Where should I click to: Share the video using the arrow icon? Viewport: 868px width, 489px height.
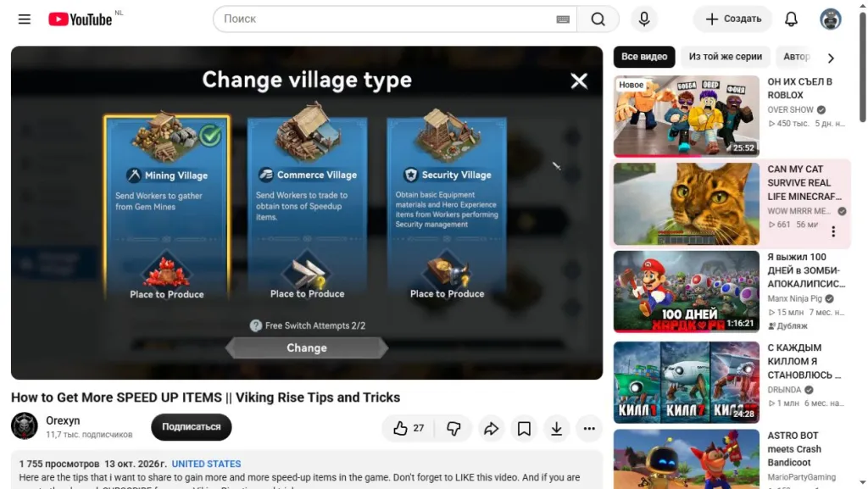(x=491, y=428)
